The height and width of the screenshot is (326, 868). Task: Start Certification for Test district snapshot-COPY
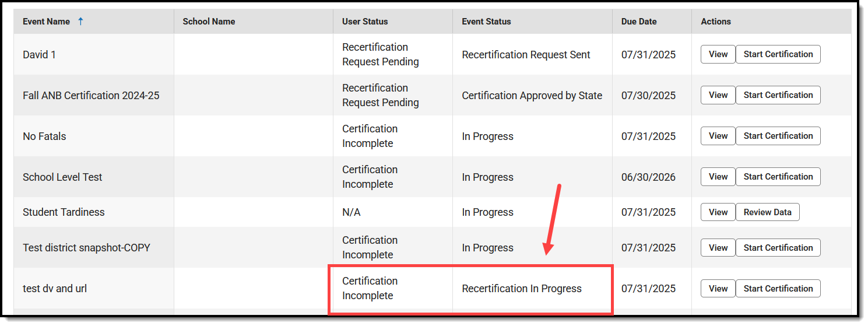[x=778, y=248]
